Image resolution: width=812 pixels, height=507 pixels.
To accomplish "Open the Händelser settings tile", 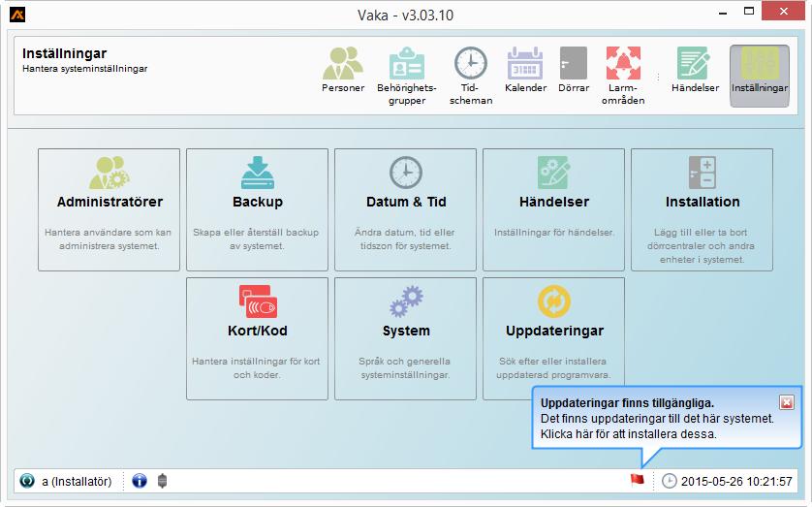I will [x=553, y=209].
